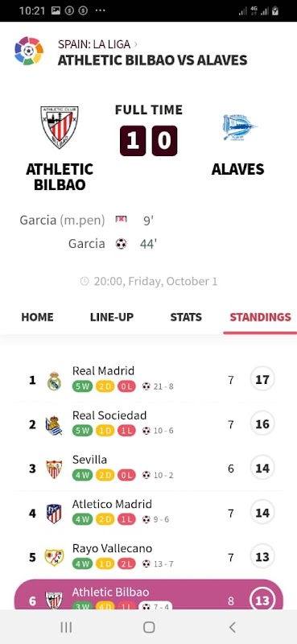297x644 pixels.
Task: Open the highlighted Athletic Bilbao standings row
Action: [x=149, y=594]
